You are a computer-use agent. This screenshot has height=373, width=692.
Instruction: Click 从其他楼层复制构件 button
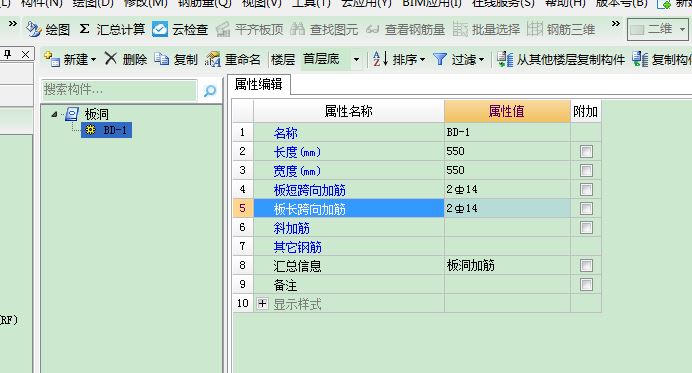click(560, 59)
